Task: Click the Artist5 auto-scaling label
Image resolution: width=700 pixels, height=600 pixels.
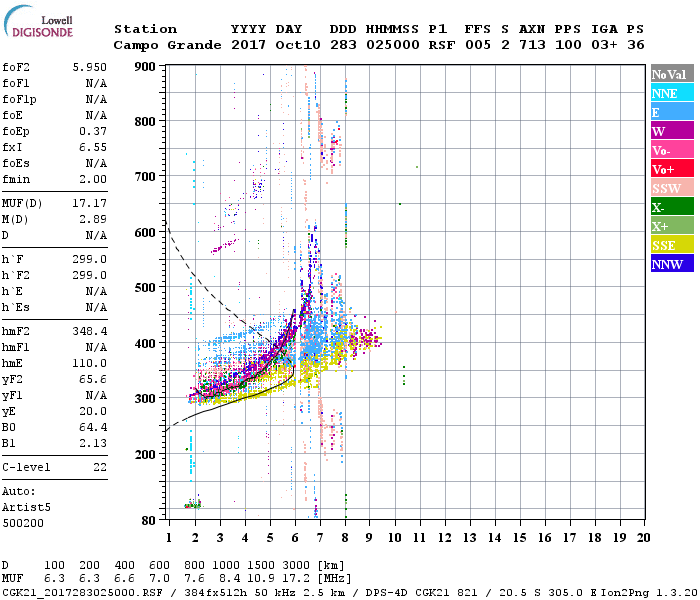Action: 25,507
